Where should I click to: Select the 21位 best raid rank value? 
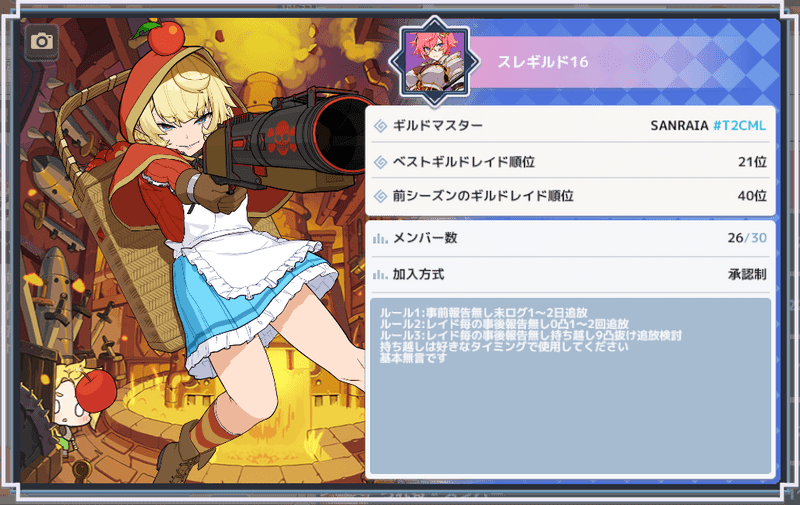pyautogui.click(x=752, y=162)
